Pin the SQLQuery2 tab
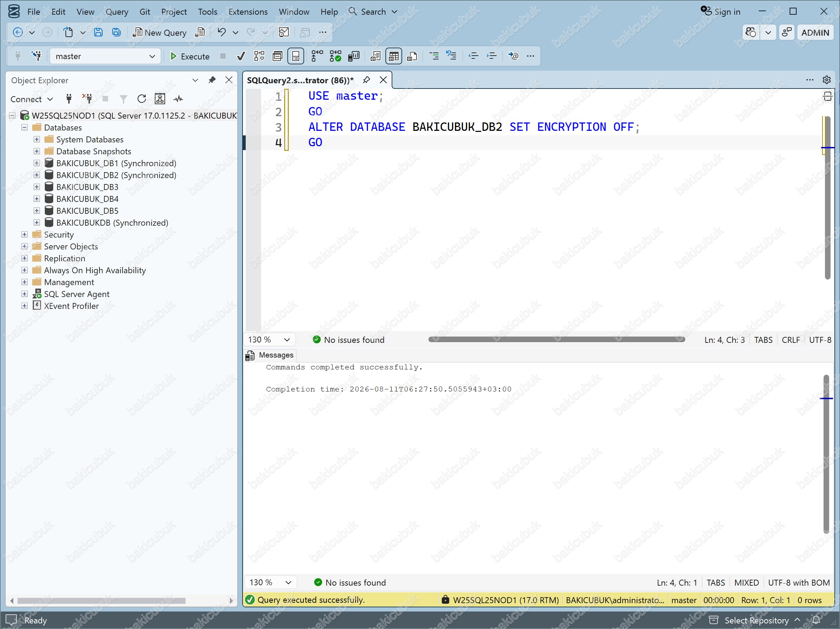This screenshot has width=840, height=629. click(366, 80)
